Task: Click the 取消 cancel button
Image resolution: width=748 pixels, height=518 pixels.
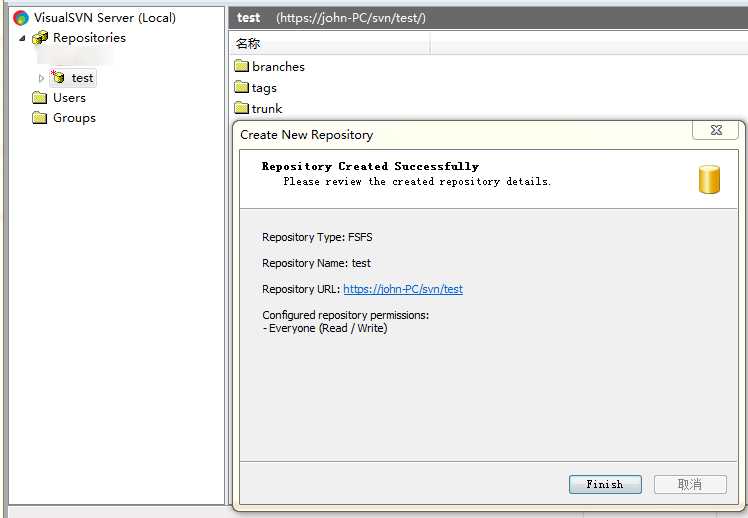Action: click(x=690, y=484)
